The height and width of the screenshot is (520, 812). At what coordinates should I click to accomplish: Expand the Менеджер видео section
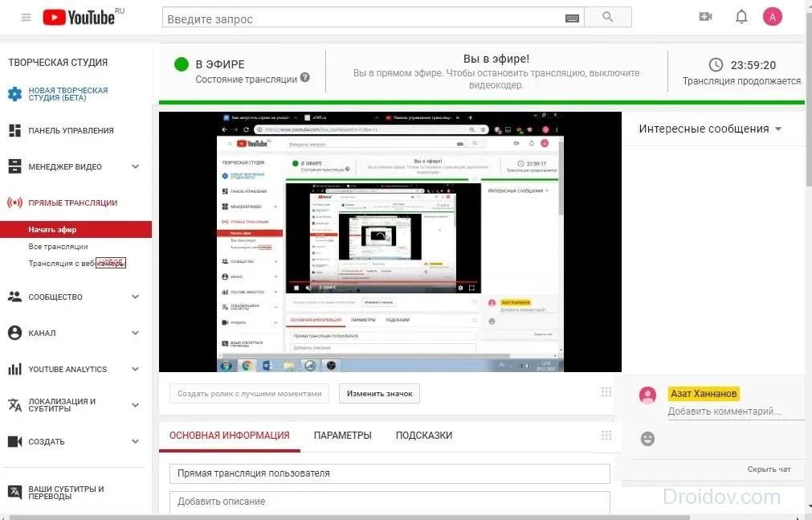point(135,166)
